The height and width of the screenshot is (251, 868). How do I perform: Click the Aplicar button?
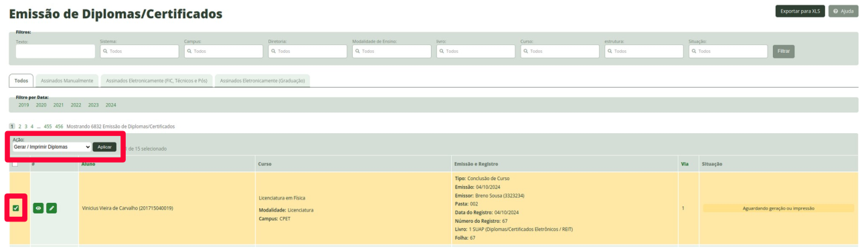104,147
